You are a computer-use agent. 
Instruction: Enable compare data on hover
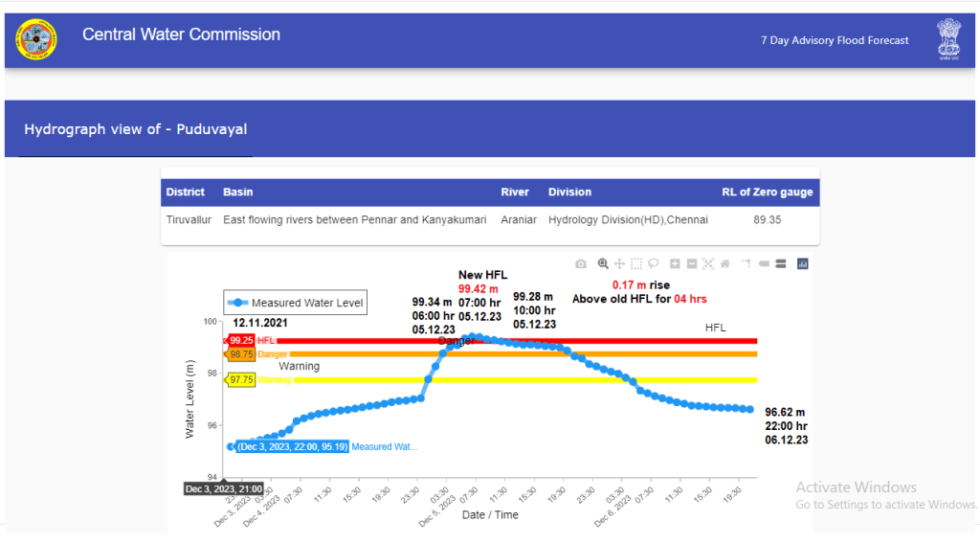(781, 263)
